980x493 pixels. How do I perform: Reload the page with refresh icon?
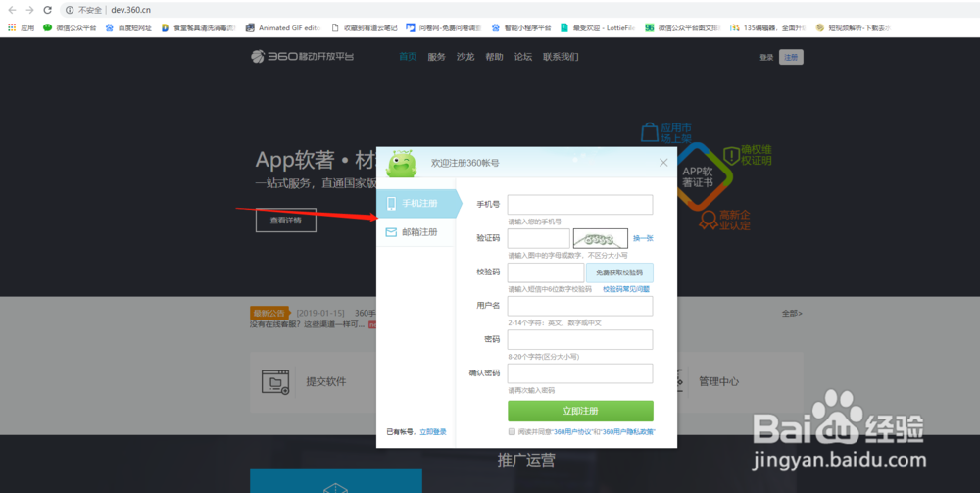click(47, 10)
